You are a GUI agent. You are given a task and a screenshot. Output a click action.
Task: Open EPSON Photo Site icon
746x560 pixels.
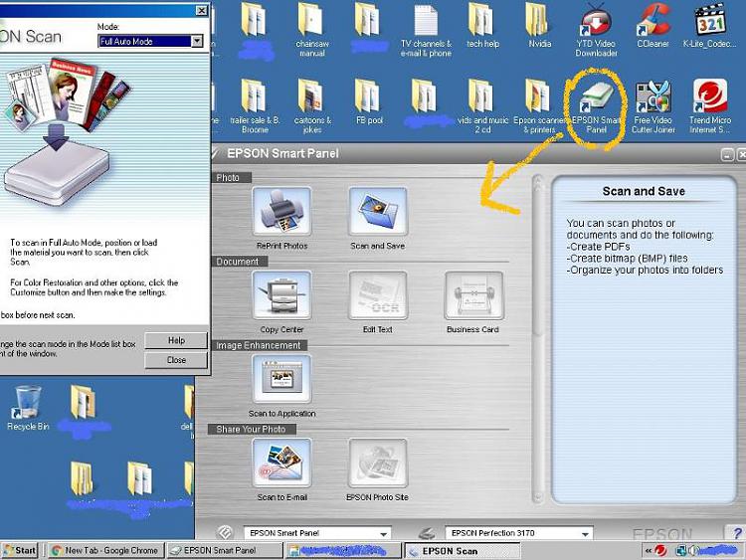point(378,463)
